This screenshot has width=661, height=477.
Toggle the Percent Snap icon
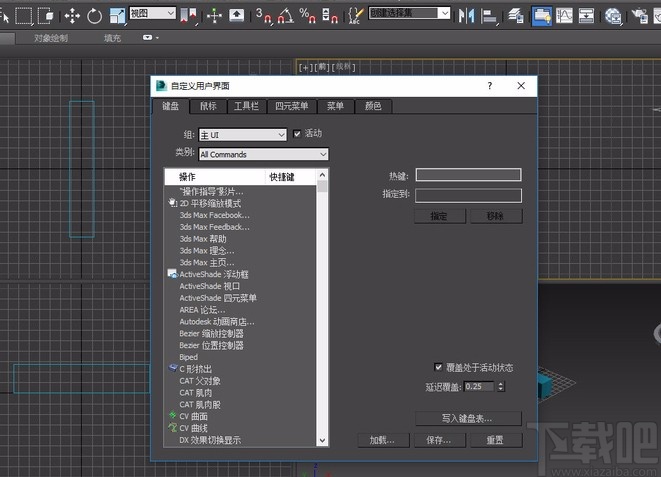308,16
